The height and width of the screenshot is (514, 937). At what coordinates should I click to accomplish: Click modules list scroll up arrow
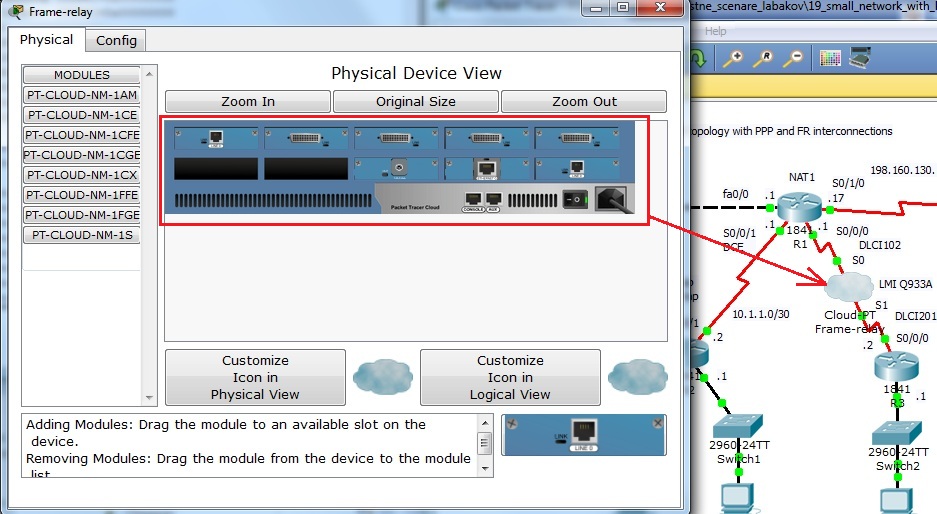[x=149, y=74]
